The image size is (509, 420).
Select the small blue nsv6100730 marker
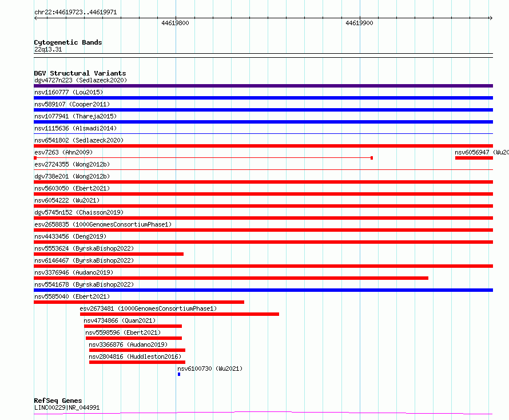point(179,374)
